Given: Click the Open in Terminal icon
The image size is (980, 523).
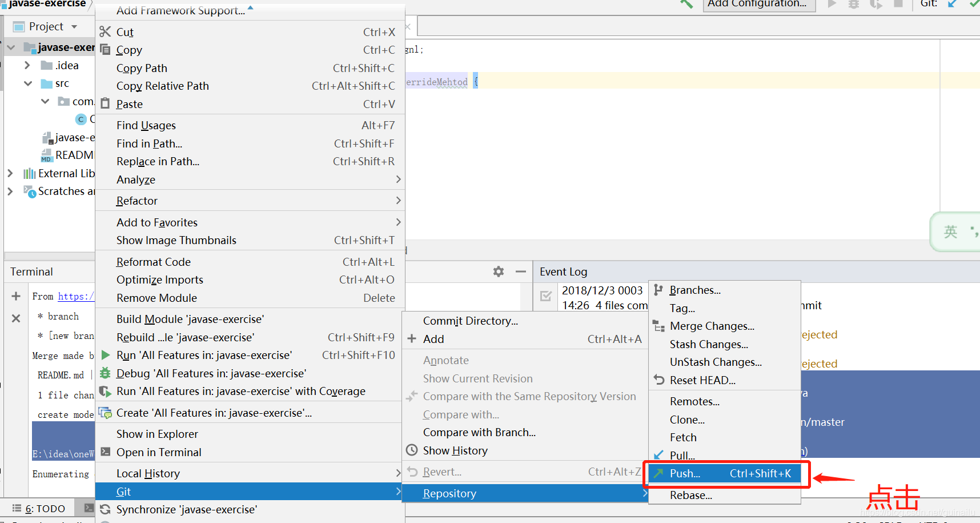Looking at the screenshot, I should coord(105,452).
